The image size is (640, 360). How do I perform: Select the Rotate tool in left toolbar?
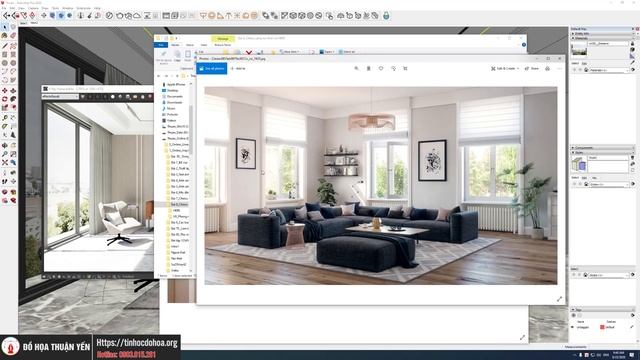pyautogui.click(x=4, y=99)
